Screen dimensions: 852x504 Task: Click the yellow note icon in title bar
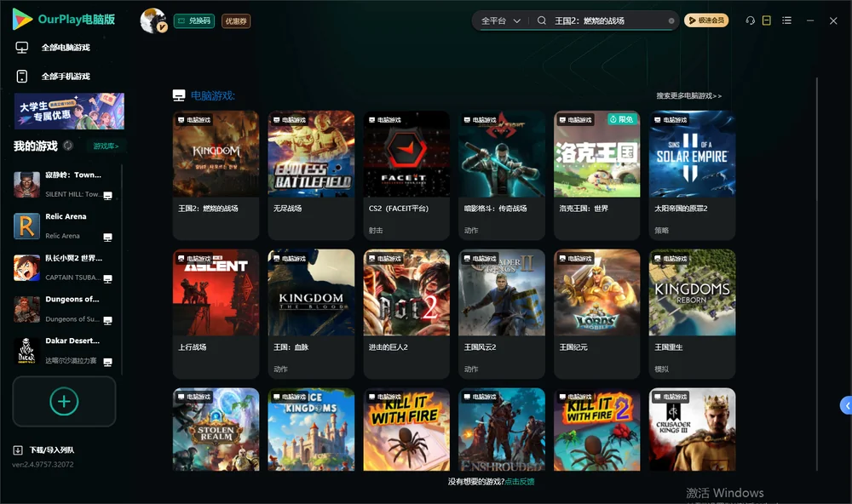point(767,20)
